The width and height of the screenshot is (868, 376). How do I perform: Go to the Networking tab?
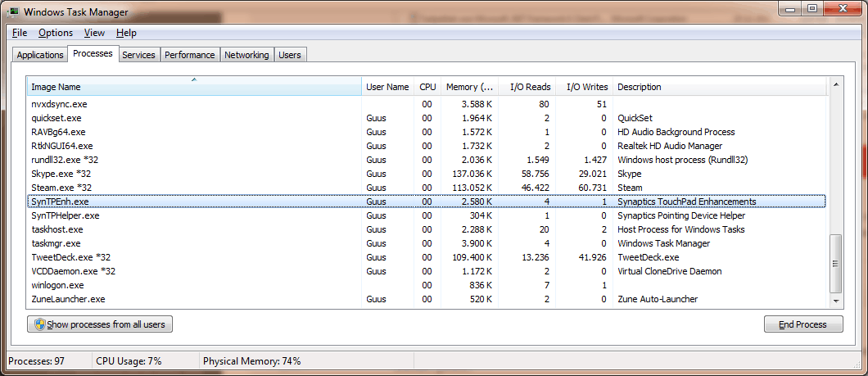click(246, 55)
